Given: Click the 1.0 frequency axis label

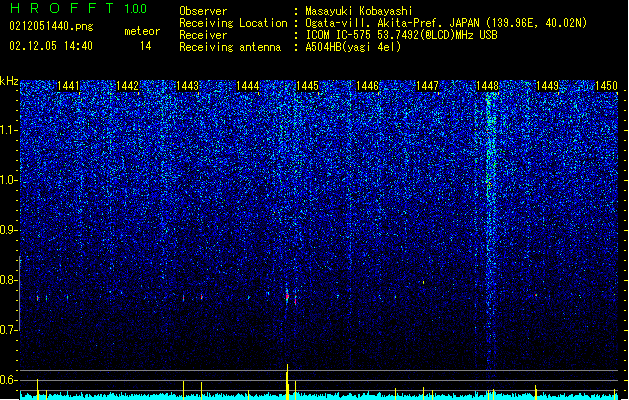Looking at the screenshot, I should tap(9, 180).
